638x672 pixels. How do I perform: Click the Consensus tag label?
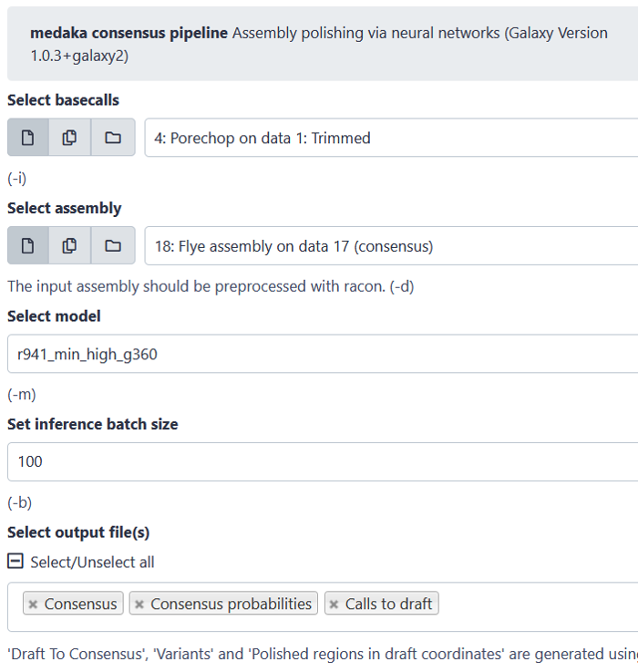(80, 604)
